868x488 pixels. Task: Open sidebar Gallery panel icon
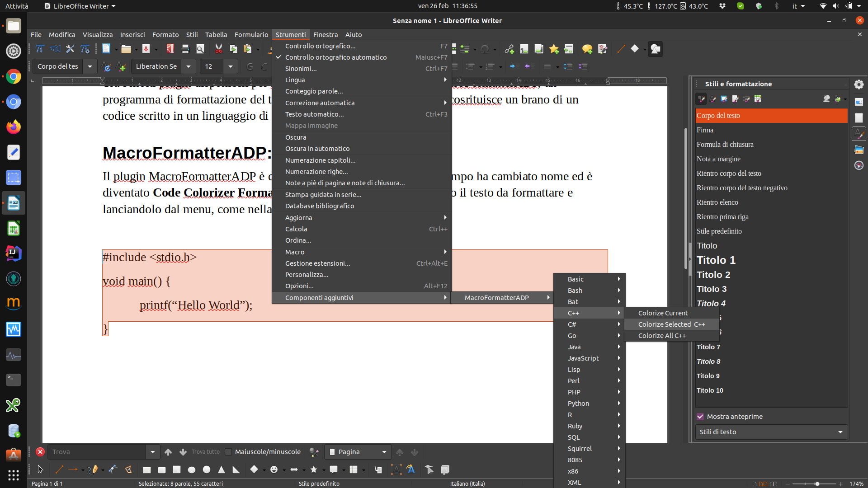tap(859, 150)
